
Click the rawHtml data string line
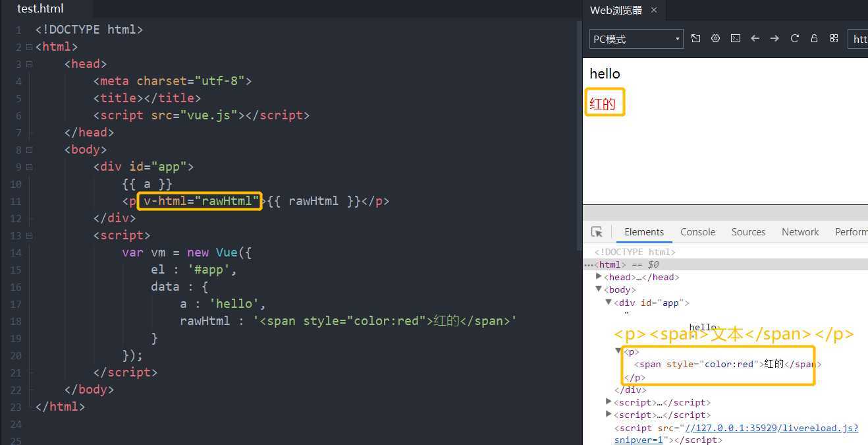pos(348,321)
